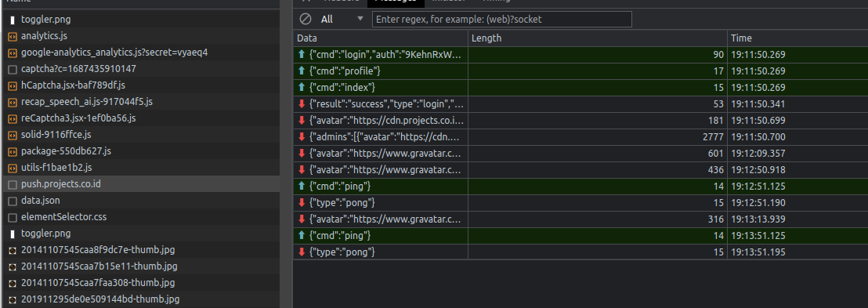Click down arrow of cdn.projects.co.id avatar message
Viewport: 868px width, 308px height.
302,120
